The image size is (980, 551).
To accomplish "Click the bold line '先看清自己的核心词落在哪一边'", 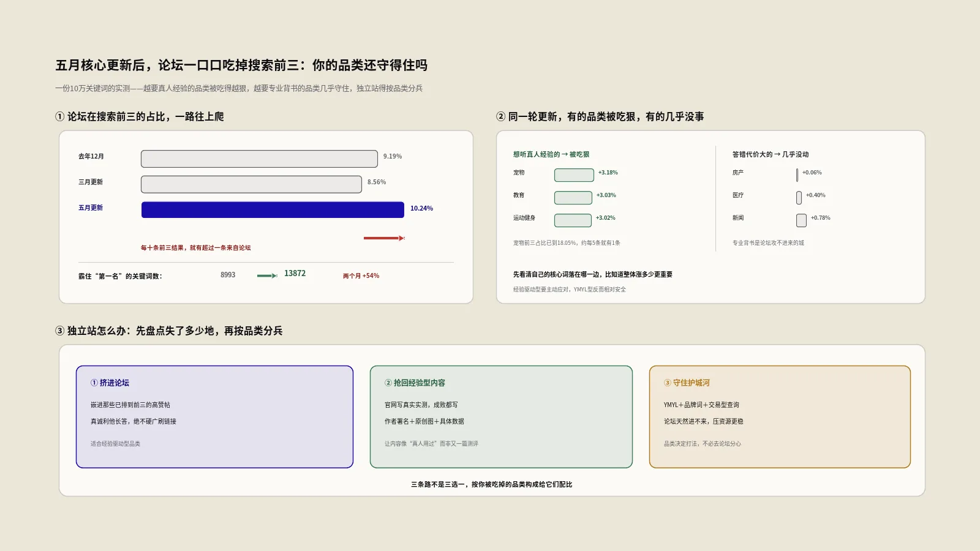I will click(593, 275).
